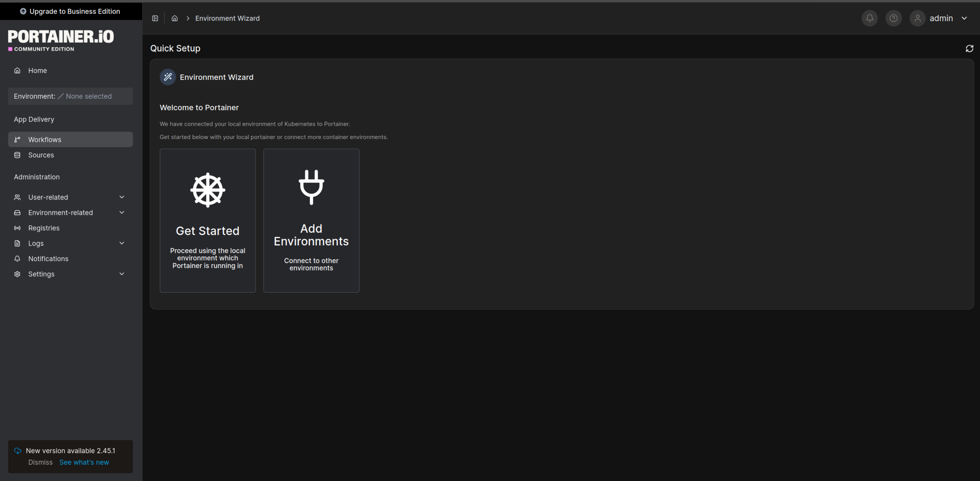Expand the Environment-related chevron

[122, 212]
